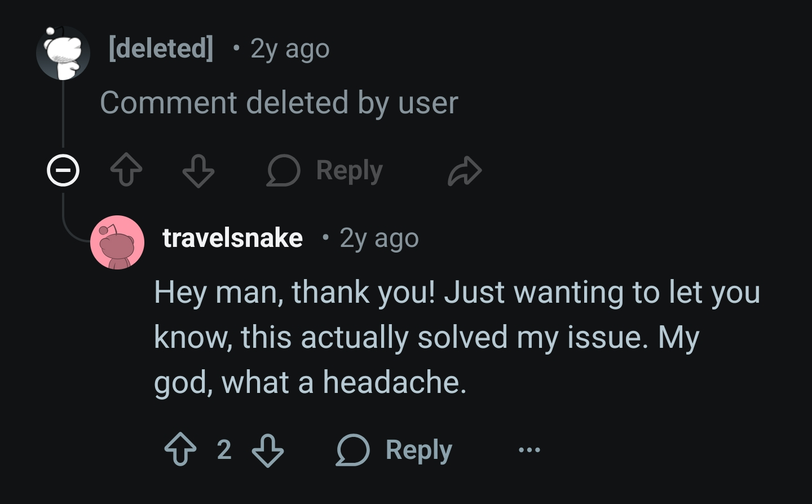This screenshot has width=812, height=504.
Task: Click the vote count on travelsnake's comment
Action: click(x=224, y=450)
